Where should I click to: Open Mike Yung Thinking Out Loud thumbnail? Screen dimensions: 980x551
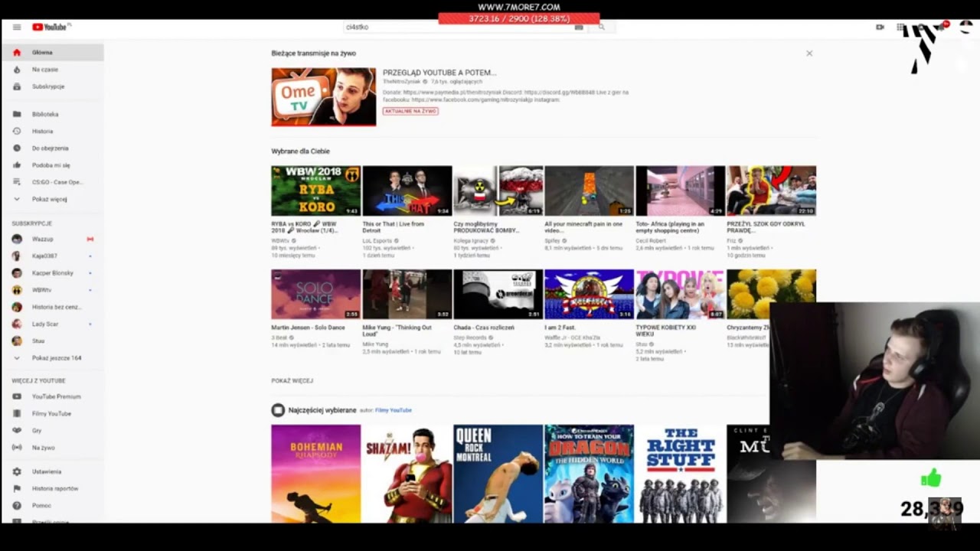pos(407,294)
